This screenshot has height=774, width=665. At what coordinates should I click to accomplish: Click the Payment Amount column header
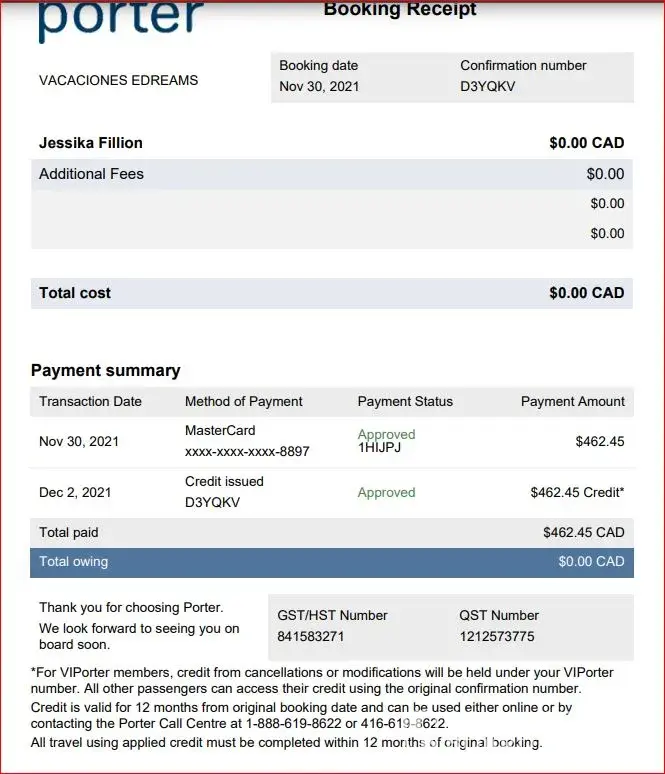(x=573, y=402)
